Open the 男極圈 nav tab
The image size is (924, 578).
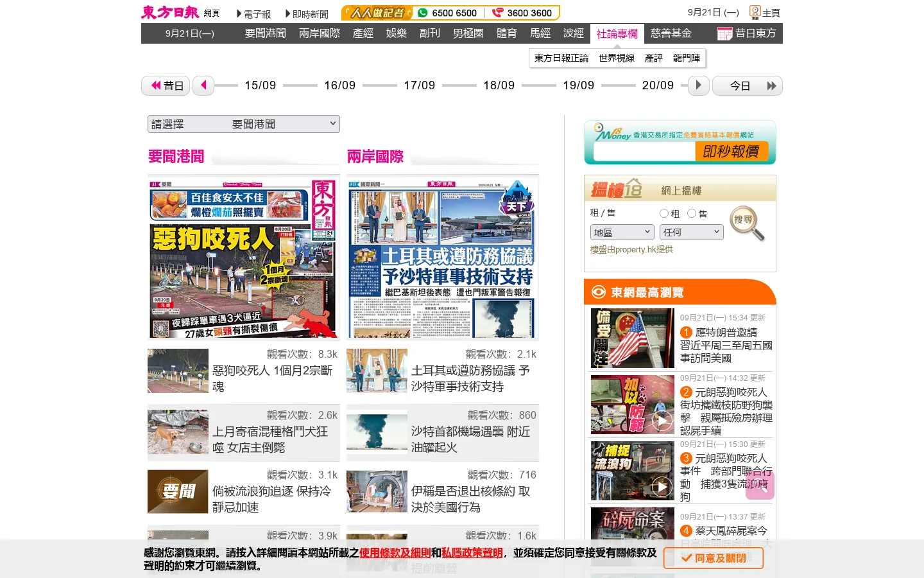pos(468,33)
